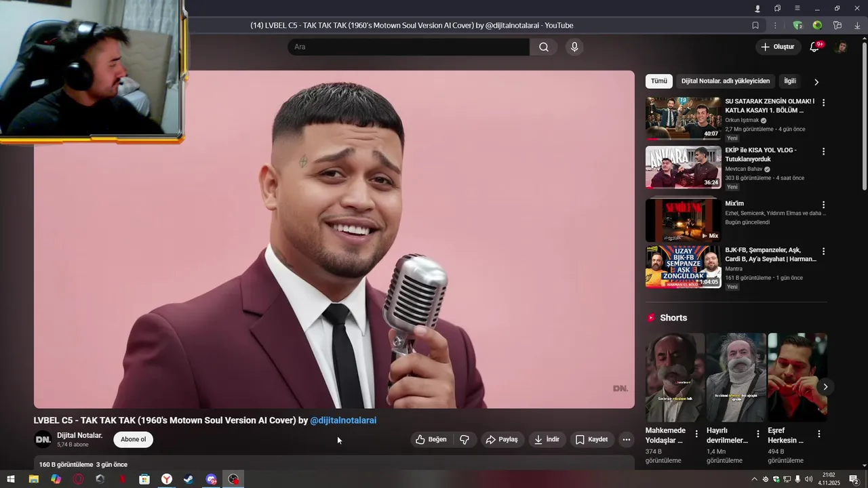Click the Shorts section heading
This screenshot has height=488, width=868.
[x=673, y=318]
